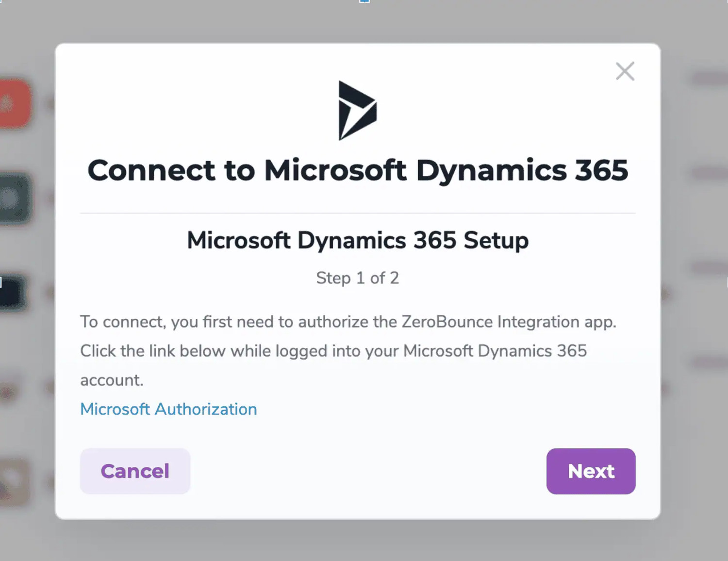Image resolution: width=728 pixels, height=561 pixels.
Task: Dismiss the dialog with the X
Action: [x=625, y=71]
